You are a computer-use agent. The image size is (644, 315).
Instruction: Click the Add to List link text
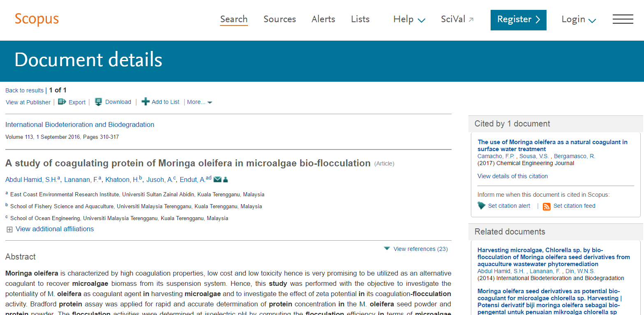coord(166,102)
